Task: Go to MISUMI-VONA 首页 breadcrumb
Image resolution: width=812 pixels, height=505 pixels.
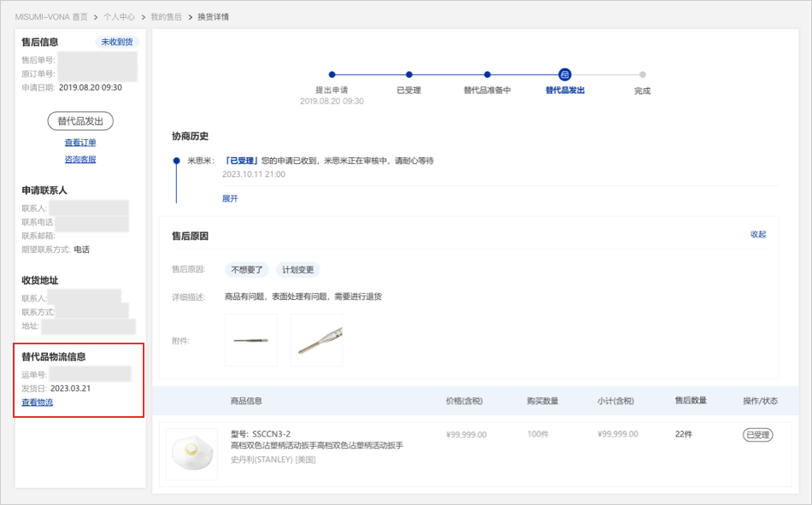Action: coord(51,17)
